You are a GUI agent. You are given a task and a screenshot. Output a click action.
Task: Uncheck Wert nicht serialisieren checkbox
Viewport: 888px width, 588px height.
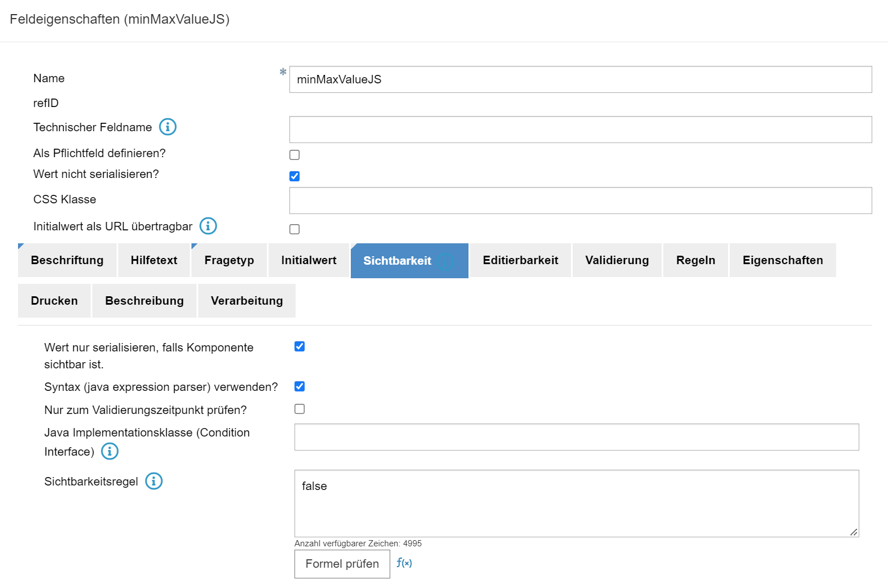click(x=294, y=176)
